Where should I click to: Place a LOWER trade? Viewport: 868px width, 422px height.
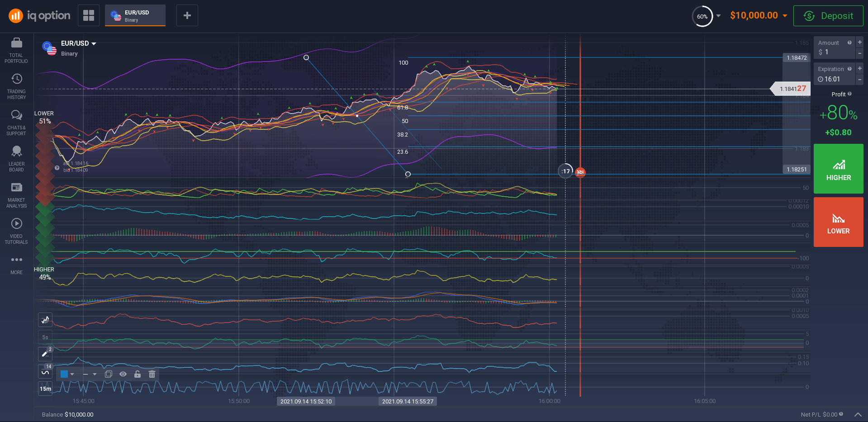pos(839,222)
